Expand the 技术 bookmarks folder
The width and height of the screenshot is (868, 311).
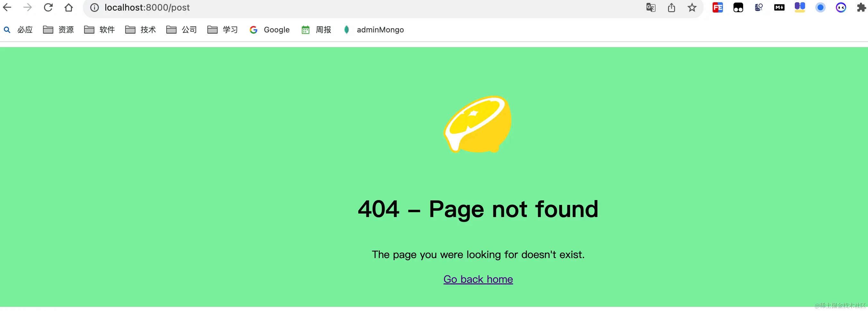141,29
